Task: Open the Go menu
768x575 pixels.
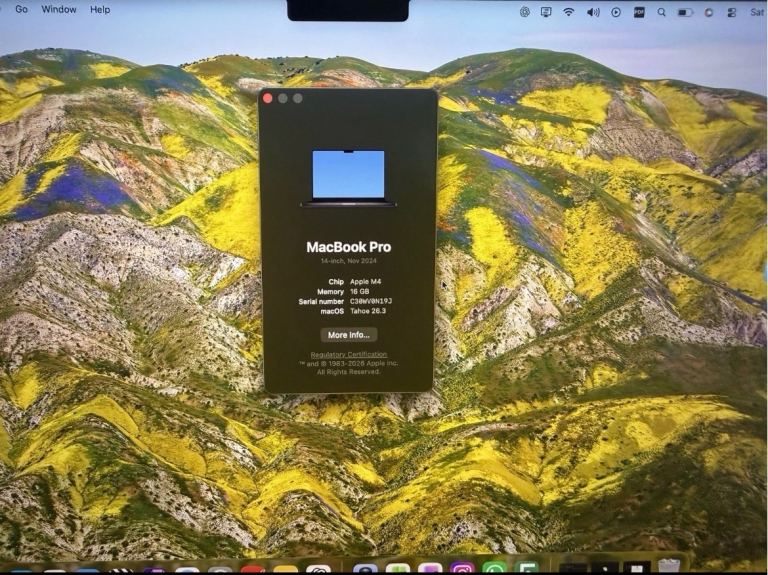Action: click(21, 9)
